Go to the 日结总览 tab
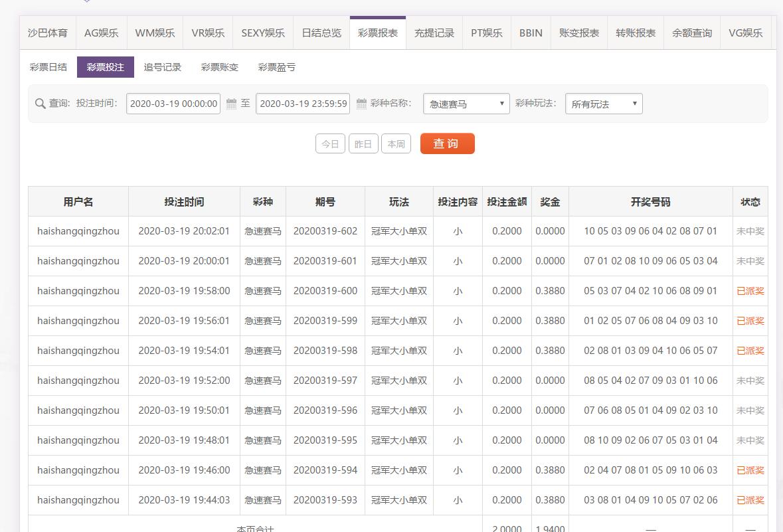This screenshot has width=783, height=532. 321,33
